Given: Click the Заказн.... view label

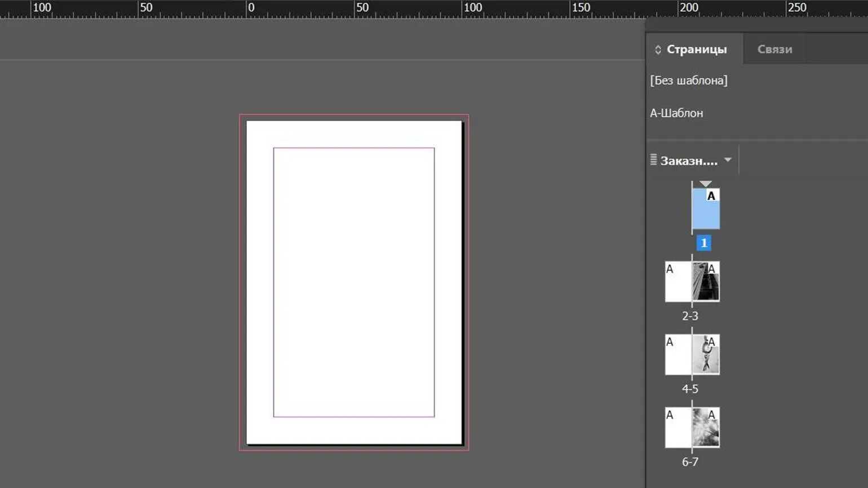Looking at the screenshot, I should pos(689,161).
